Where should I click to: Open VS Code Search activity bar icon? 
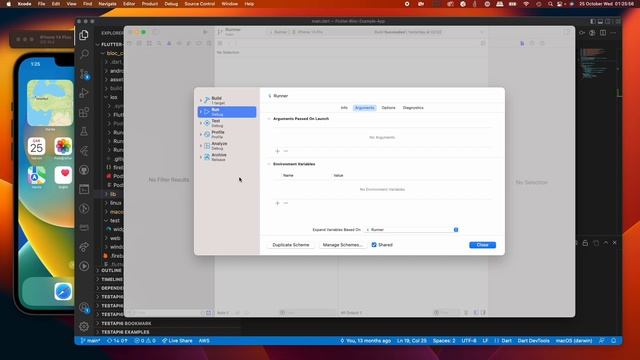pyautogui.click(x=84, y=54)
